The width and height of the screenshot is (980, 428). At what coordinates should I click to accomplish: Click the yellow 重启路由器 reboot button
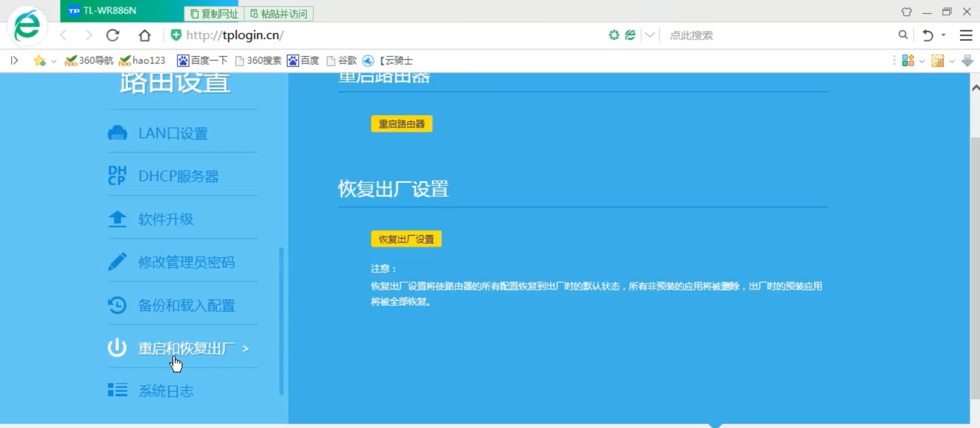coord(401,124)
